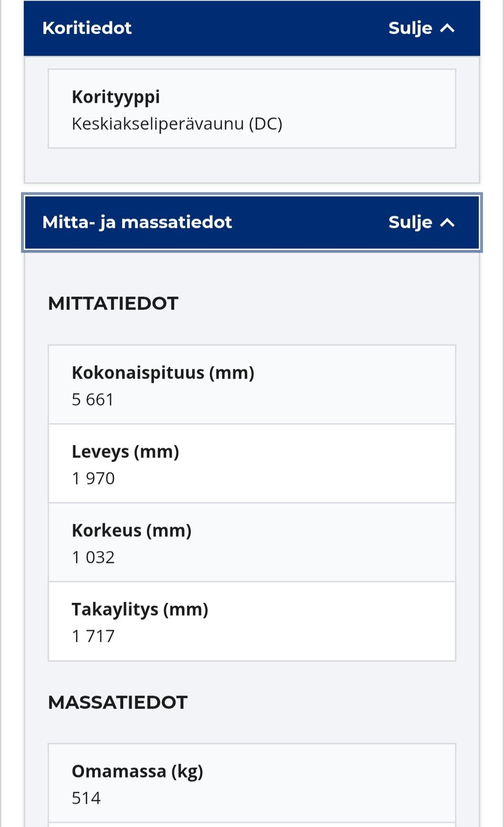504x827 pixels.
Task: Select the Kokonaispituus (mm) label
Action: (x=163, y=373)
